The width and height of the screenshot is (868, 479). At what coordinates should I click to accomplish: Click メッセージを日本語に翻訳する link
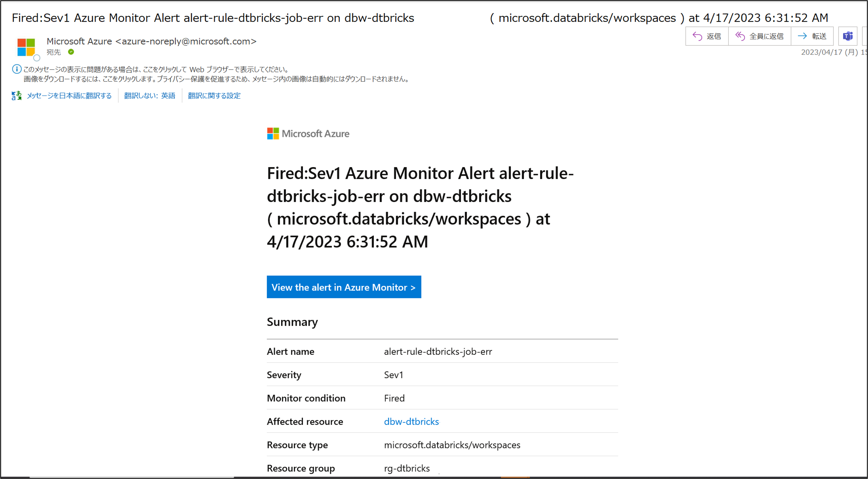pos(69,96)
